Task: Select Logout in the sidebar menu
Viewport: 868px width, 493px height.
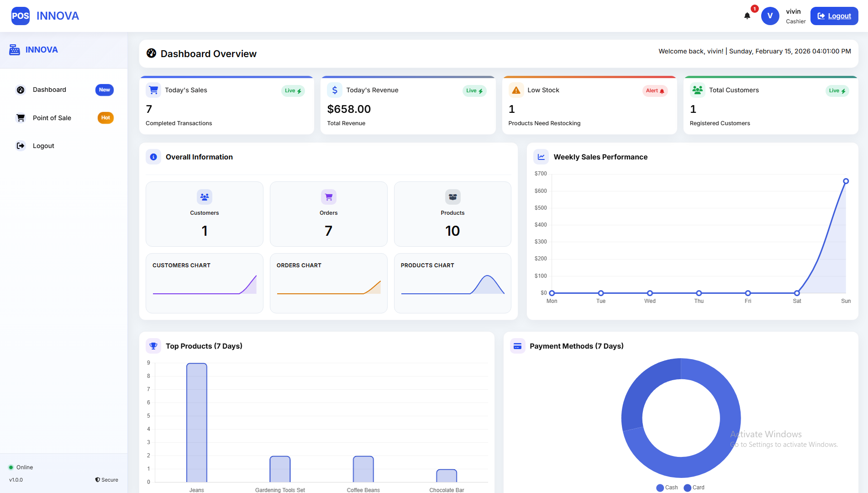Action: tap(43, 146)
